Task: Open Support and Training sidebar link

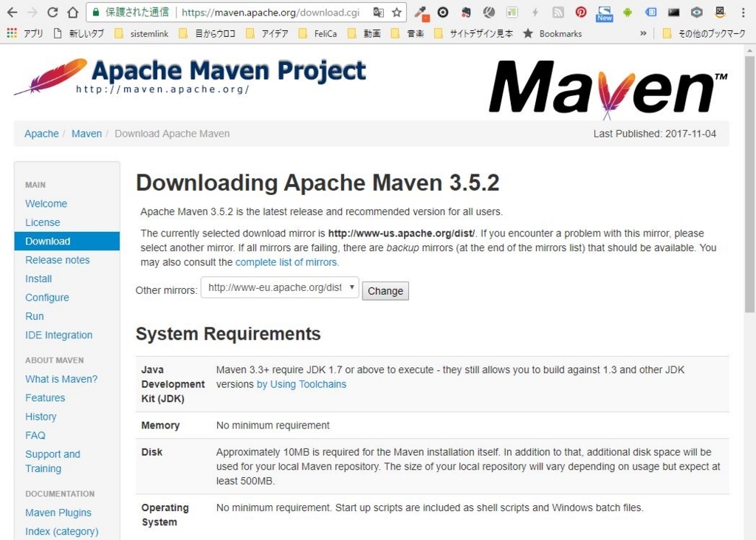Action: pos(52,462)
